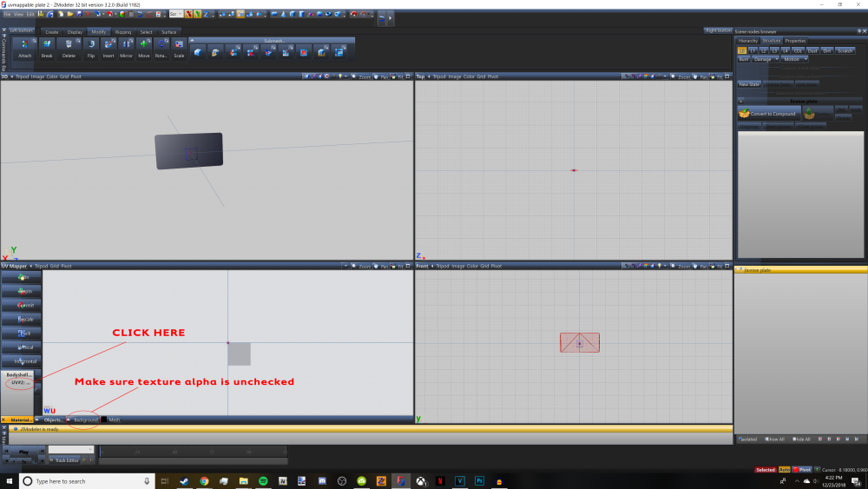Open the Scr coordinate system dropdown
The image size is (868, 489).
tap(176, 14)
